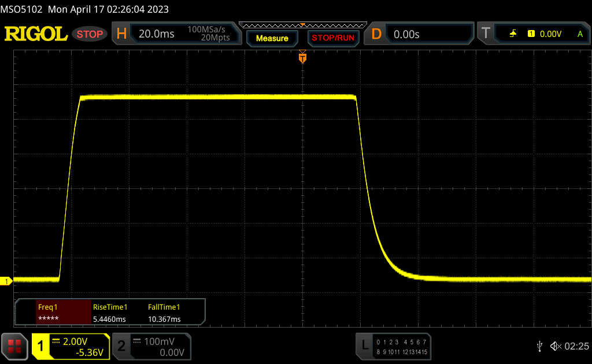The image size is (592, 364).
Task: Click the red STOP status badge
Action: click(x=90, y=34)
